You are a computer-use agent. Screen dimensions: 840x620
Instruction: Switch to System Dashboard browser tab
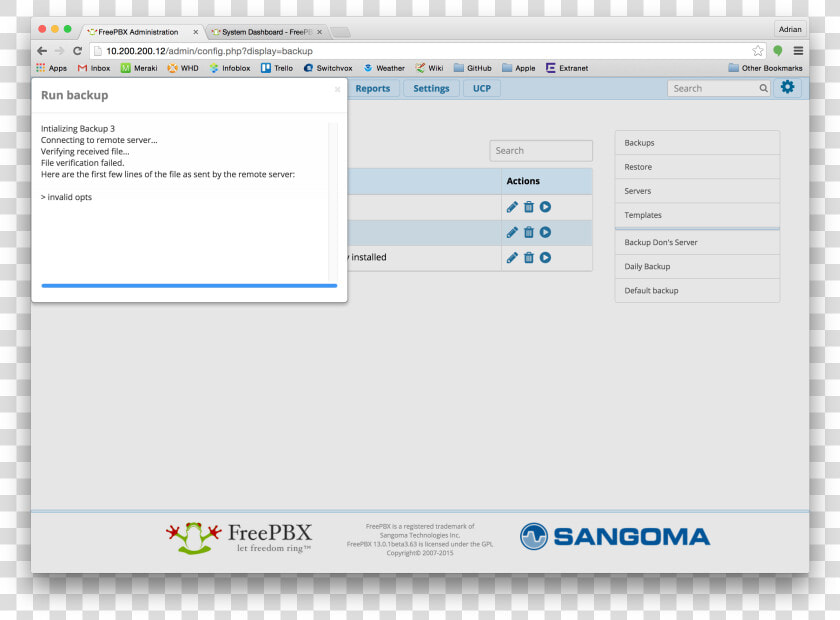tap(266, 32)
